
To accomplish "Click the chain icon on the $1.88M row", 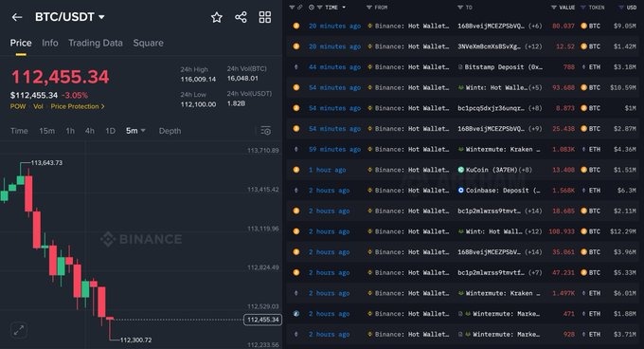I will pyautogui.click(x=296, y=314).
